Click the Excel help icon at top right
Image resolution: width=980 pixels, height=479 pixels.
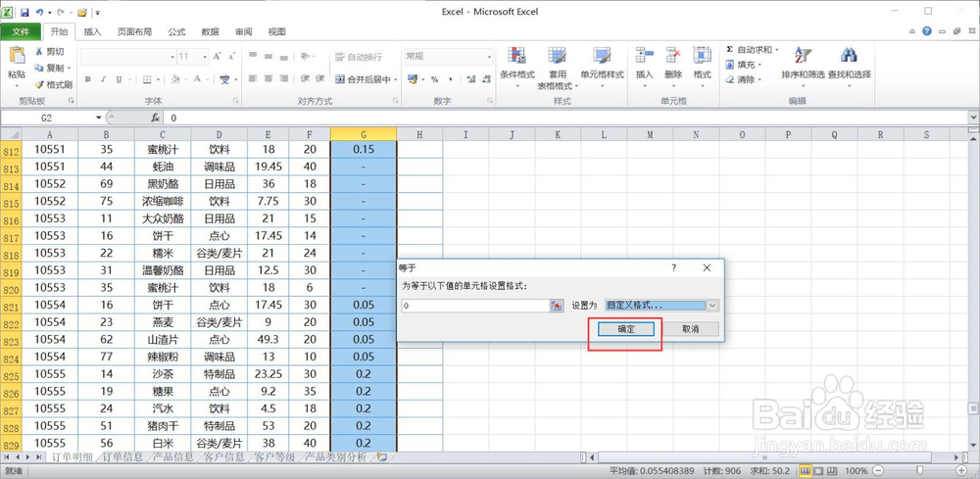(927, 30)
